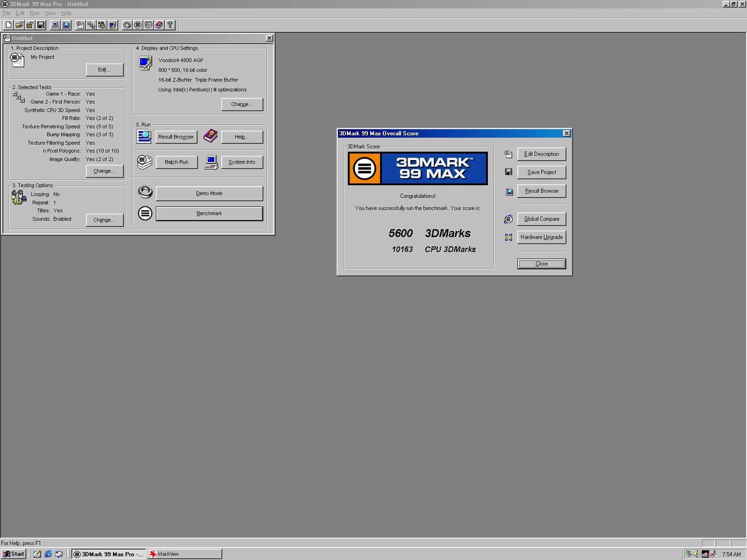Open the View menu
This screenshot has height=560, width=747.
pos(50,13)
